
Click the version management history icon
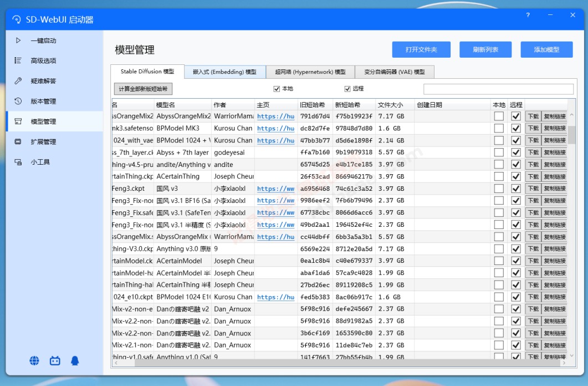click(18, 101)
